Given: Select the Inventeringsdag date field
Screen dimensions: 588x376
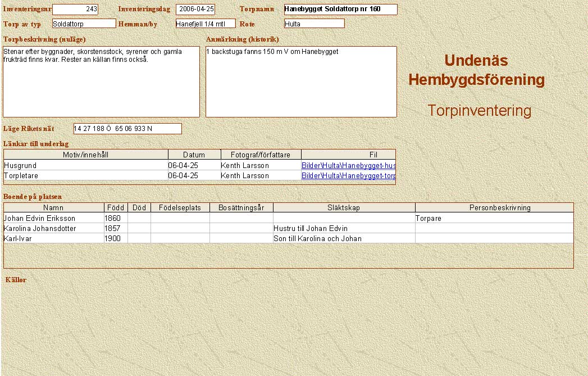Looking at the screenshot, I should (x=195, y=10).
